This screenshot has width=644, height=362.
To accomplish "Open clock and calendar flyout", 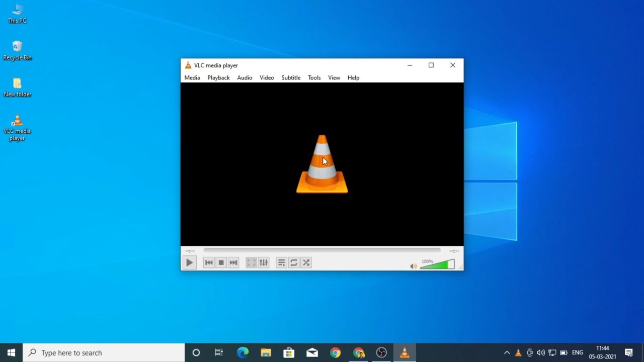I will pyautogui.click(x=603, y=352).
